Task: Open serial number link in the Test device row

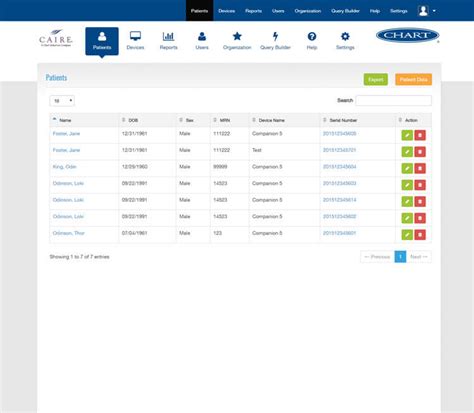Action: tap(339, 150)
